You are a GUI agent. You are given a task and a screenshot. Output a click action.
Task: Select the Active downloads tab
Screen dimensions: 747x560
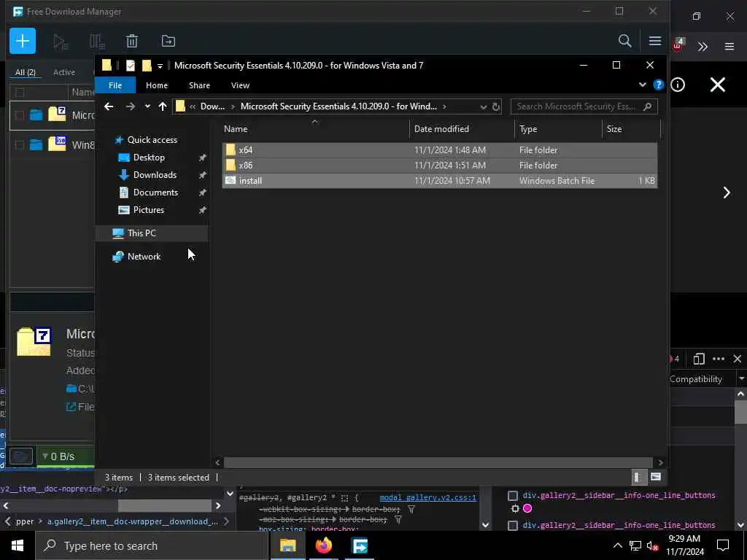(64, 72)
